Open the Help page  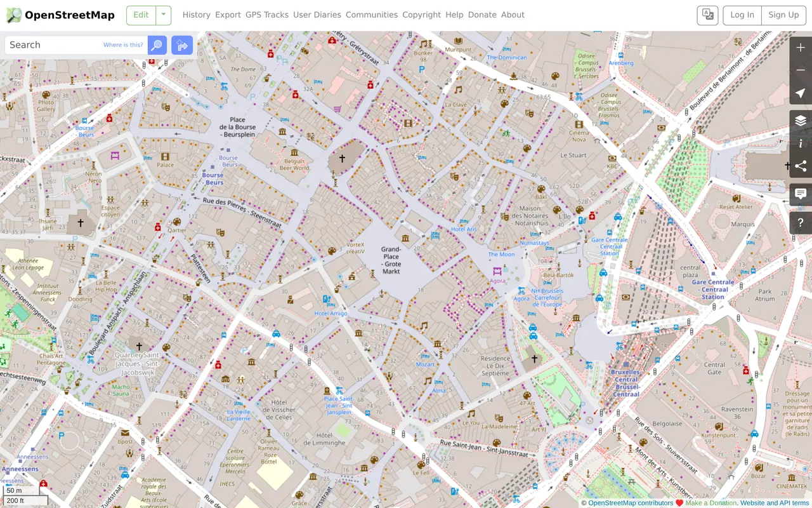454,15
